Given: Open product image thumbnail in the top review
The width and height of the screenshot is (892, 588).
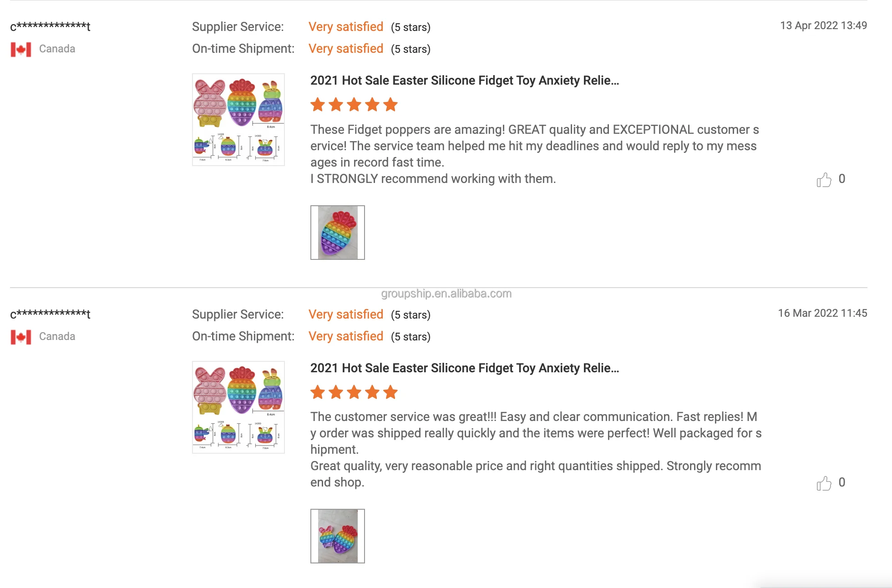Looking at the screenshot, I should [x=238, y=120].
